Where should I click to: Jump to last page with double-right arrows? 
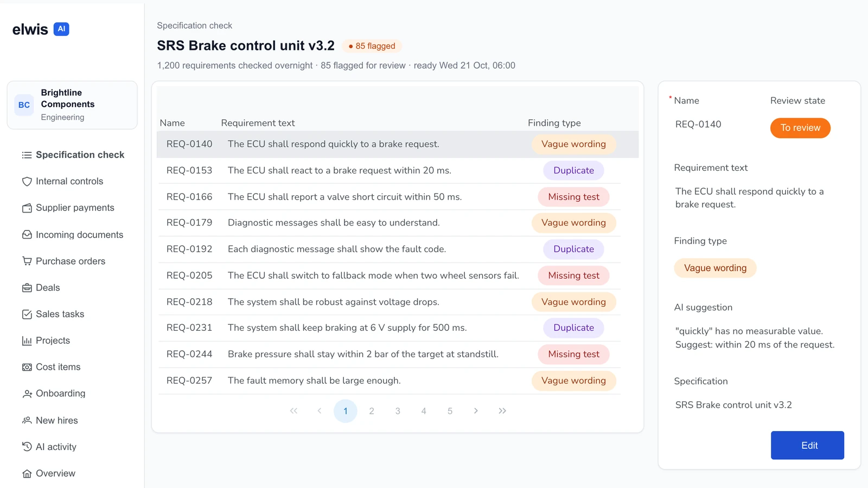502,411
